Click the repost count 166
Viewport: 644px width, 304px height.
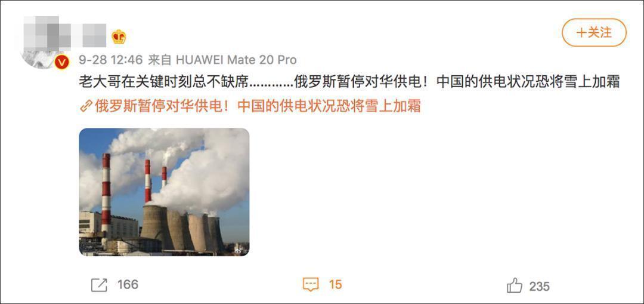128,285
